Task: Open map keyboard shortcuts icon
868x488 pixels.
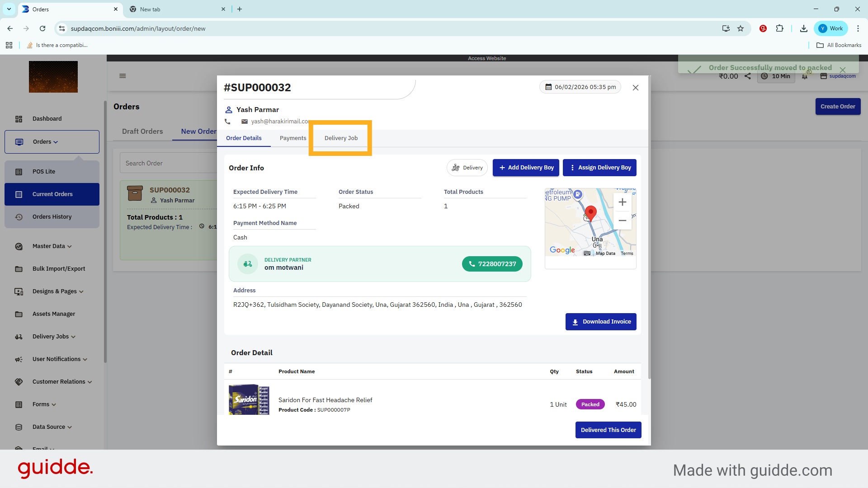Action: (x=587, y=253)
